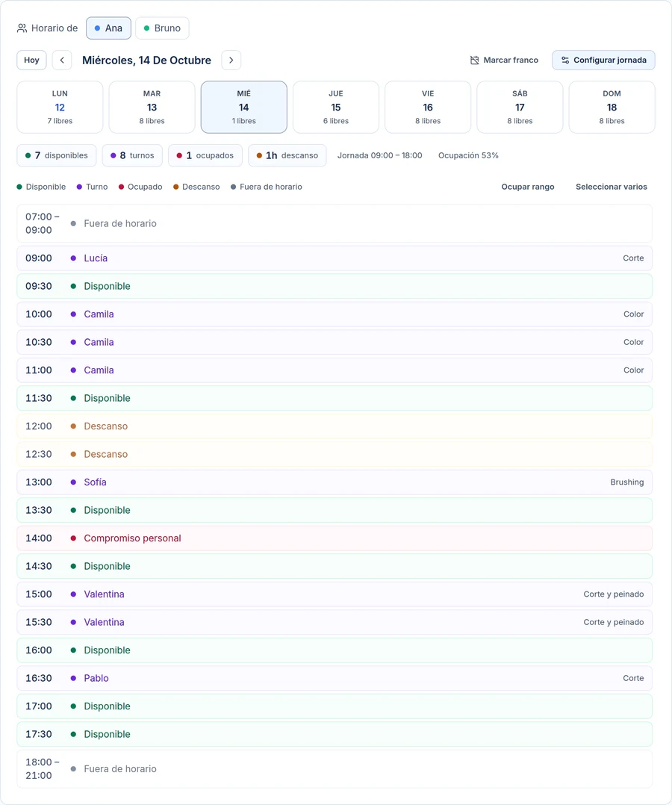Open Configurar jornada settings
This screenshot has width=672, height=805.
(604, 60)
